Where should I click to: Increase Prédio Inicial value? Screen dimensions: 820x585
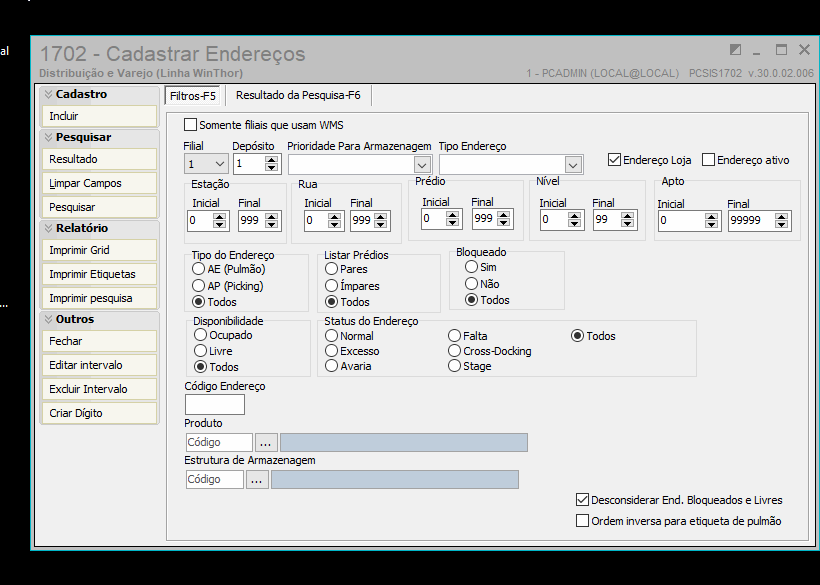(453, 215)
